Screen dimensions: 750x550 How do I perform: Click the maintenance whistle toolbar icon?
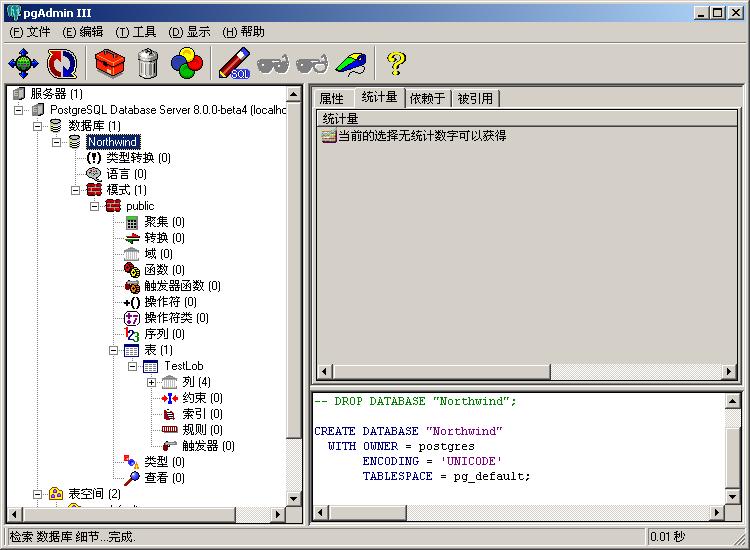pyautogui.click(x=351, y=64)
